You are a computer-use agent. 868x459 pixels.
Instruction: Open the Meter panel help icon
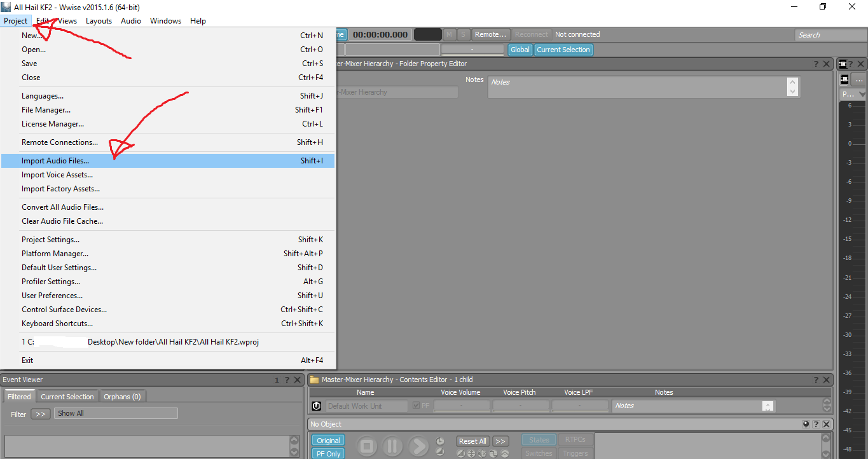coord(851,64)
